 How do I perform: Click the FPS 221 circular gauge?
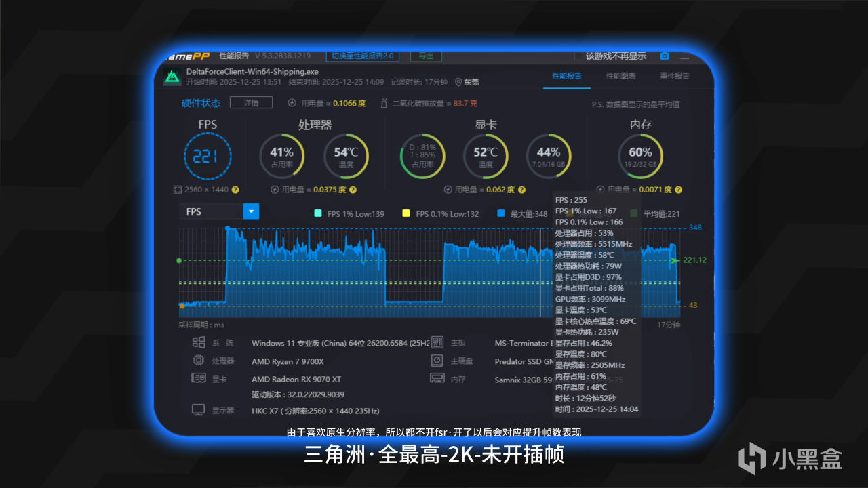coord(207,156)
